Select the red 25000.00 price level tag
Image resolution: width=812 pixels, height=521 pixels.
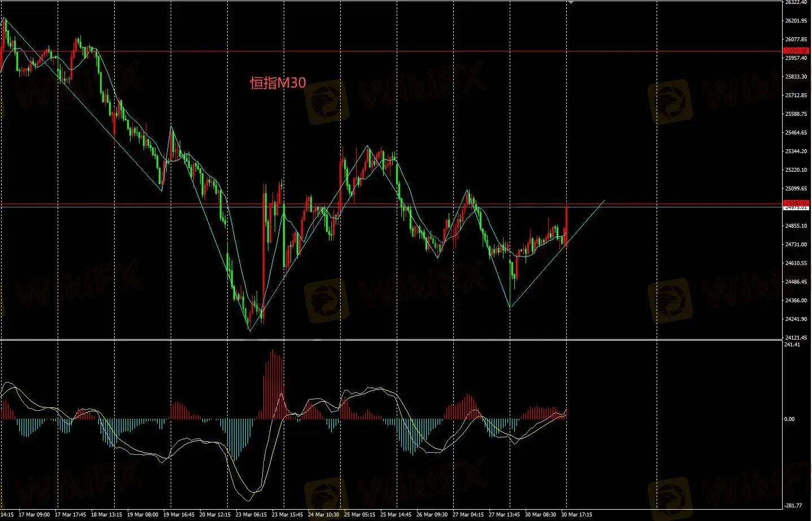[x=796, y=203]
